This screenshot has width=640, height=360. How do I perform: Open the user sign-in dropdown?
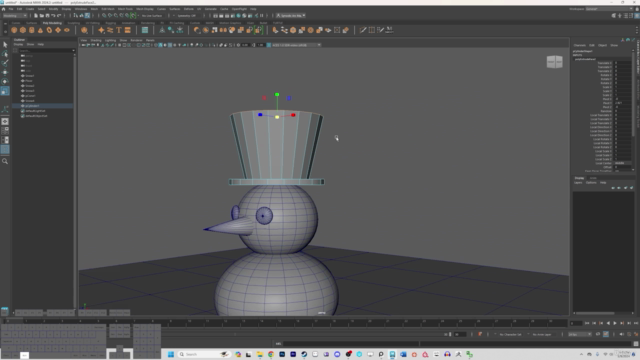click(291, 16)
